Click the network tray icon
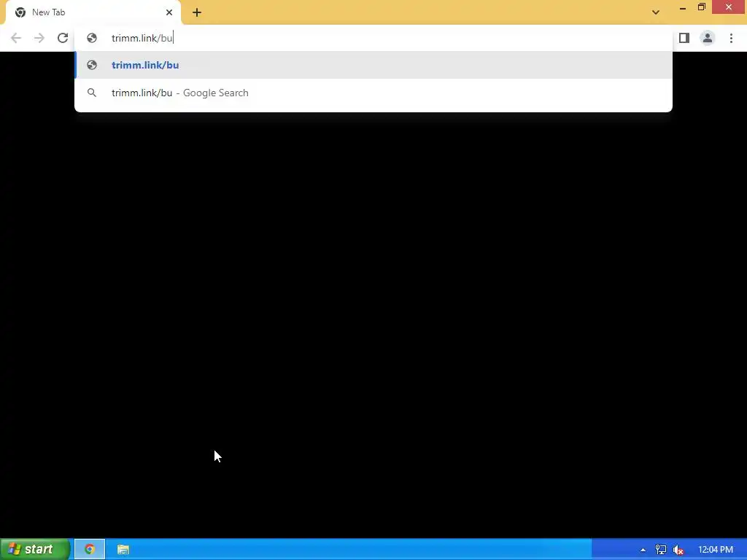 pyautogui.click(x=661, y=550)
